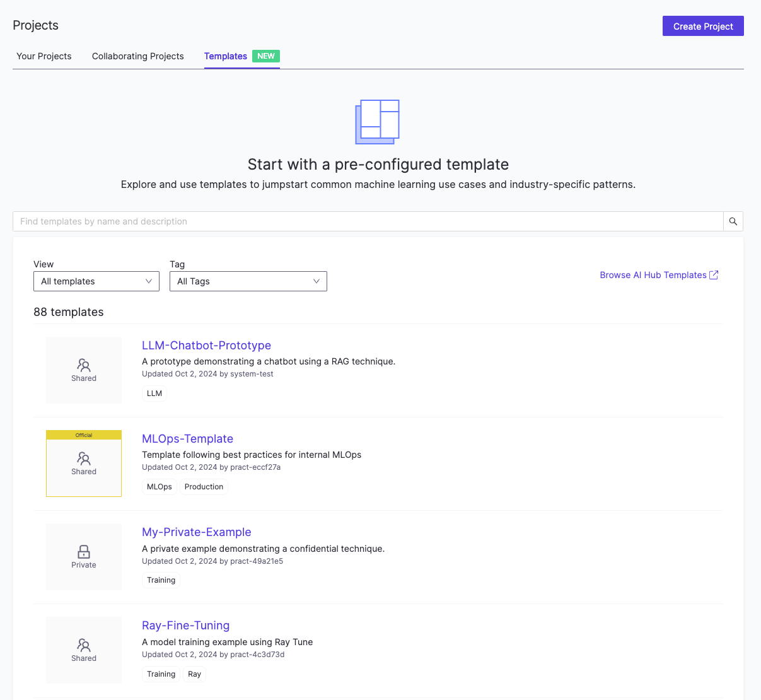Viewport: 761px width, 700px height.
Task: Click 'A model training example using Ray Tune' text
Action: (x=228, y=642)
